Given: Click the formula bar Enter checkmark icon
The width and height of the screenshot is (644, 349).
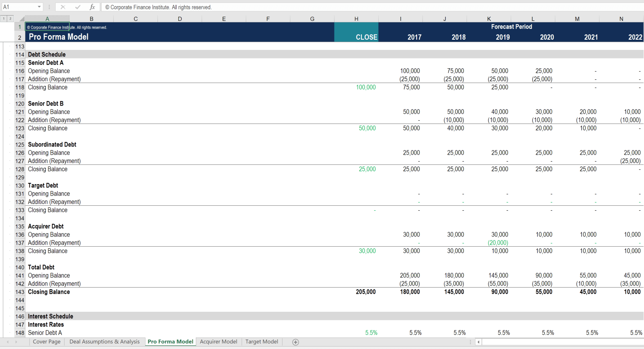Looking at the screenshot, I should [x=78, y=7].
